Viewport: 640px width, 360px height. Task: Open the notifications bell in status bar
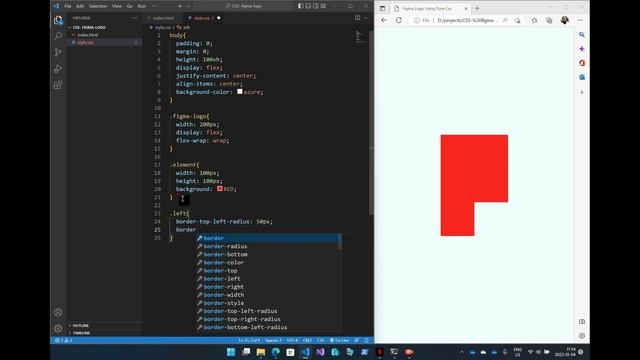pyautogui.click(x=367, y=340)
